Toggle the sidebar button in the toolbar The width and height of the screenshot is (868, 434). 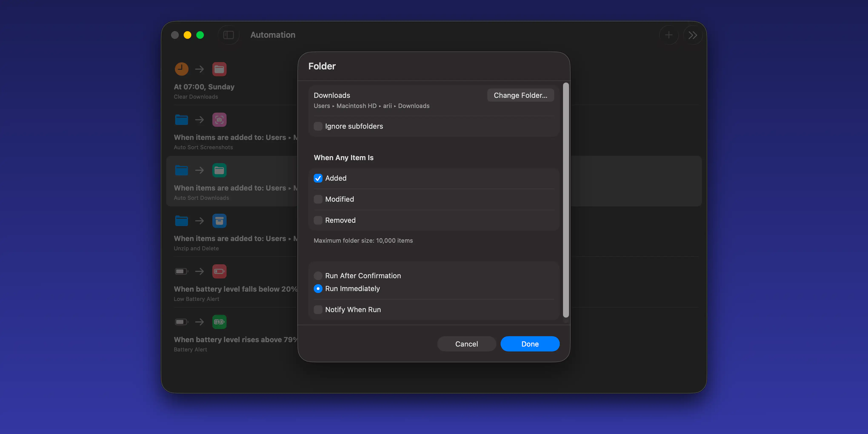[x=228, y=35]
